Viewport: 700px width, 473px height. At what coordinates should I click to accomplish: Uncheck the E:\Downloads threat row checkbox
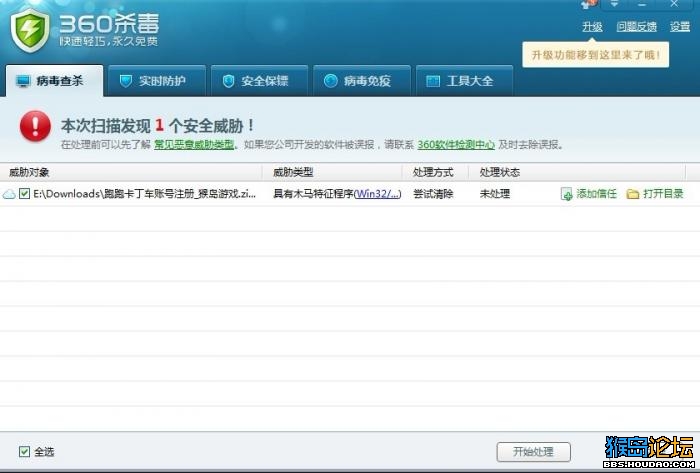click(25, 194)
